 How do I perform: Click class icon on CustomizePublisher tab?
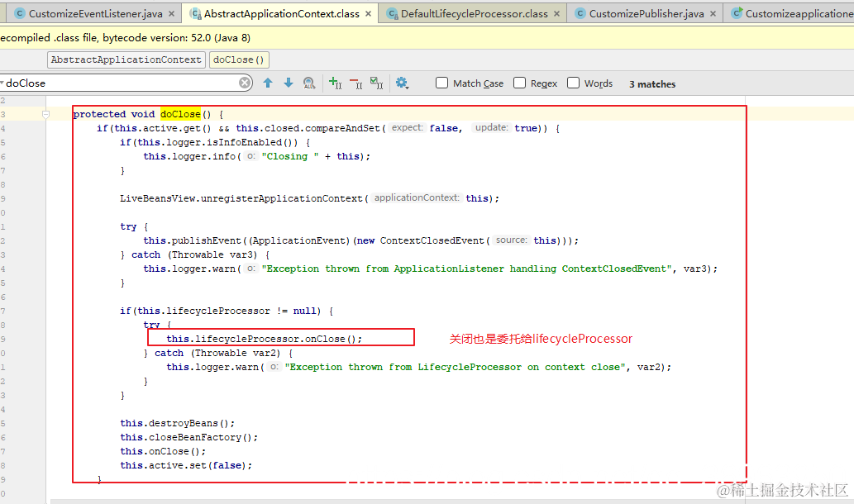[x=580, y=13]
